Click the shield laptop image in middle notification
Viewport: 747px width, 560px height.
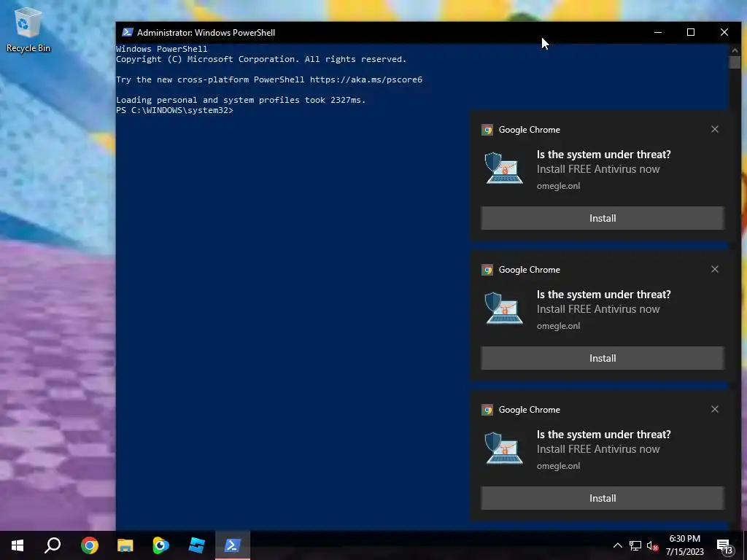[x=503, y=308]
